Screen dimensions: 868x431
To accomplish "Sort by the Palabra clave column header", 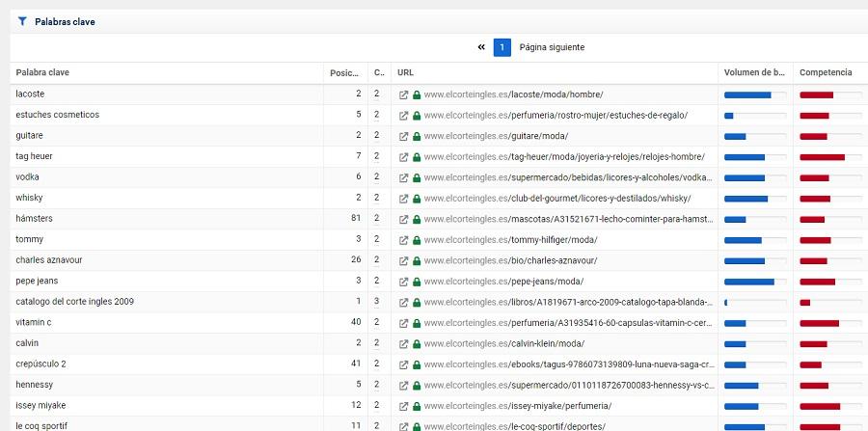I will click(x=42, y=72).
